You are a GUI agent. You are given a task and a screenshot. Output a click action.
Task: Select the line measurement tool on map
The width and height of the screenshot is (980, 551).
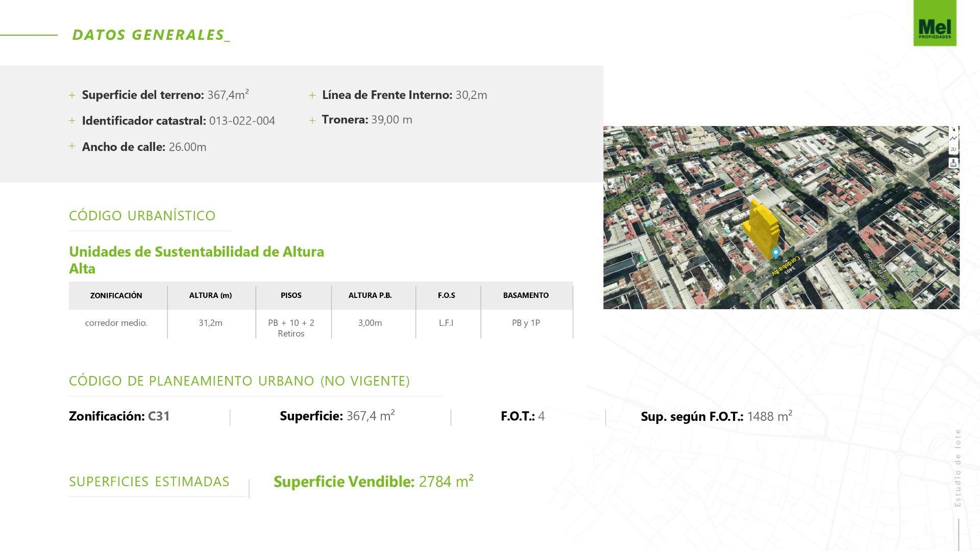953,139
